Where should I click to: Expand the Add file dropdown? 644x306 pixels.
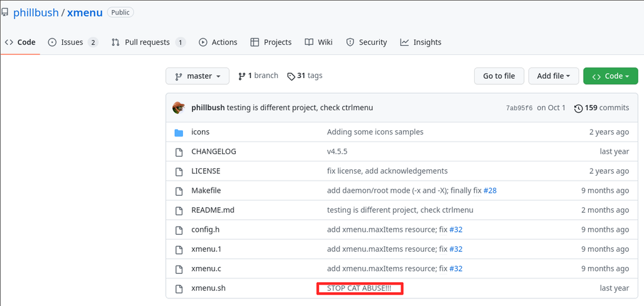tap(553, 76)
